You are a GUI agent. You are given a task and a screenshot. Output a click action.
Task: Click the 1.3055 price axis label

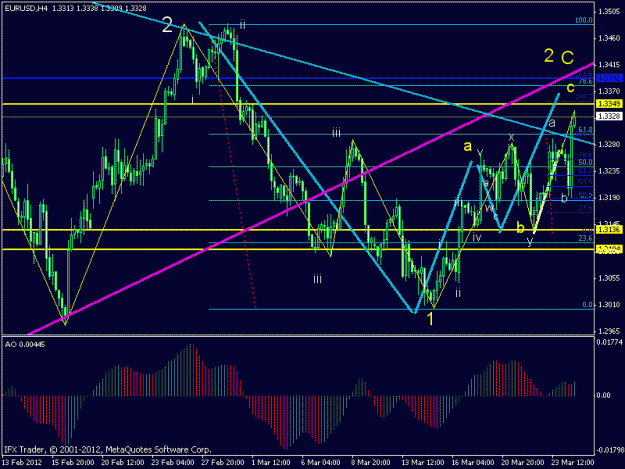[609, 278]
